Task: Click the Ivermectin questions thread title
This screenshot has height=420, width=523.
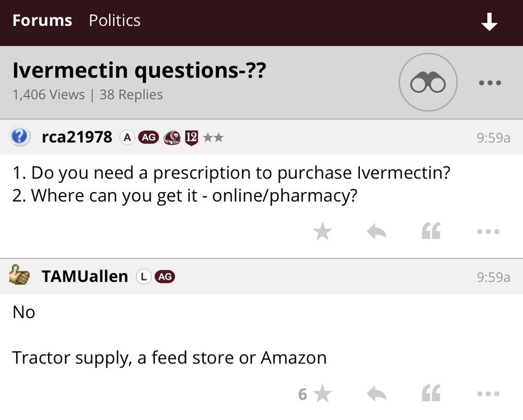Action: (138, 71)
